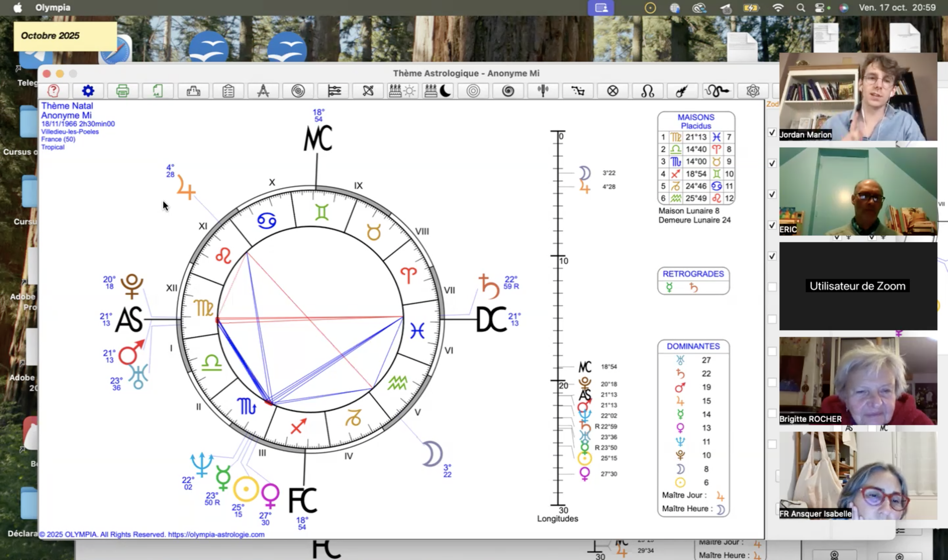Viewport: 948px width, 560px height.
Task: Print the chart with green printer icon
Action: [x=123, y=91]
